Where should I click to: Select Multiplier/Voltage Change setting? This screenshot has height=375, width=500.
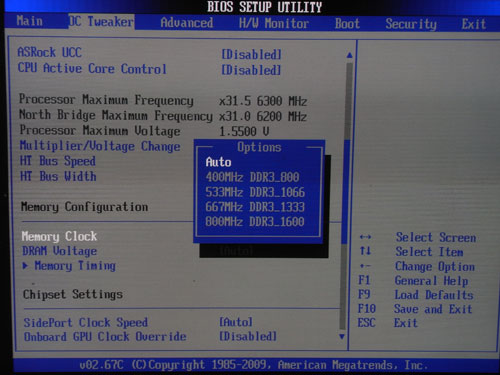pos(100,146)
